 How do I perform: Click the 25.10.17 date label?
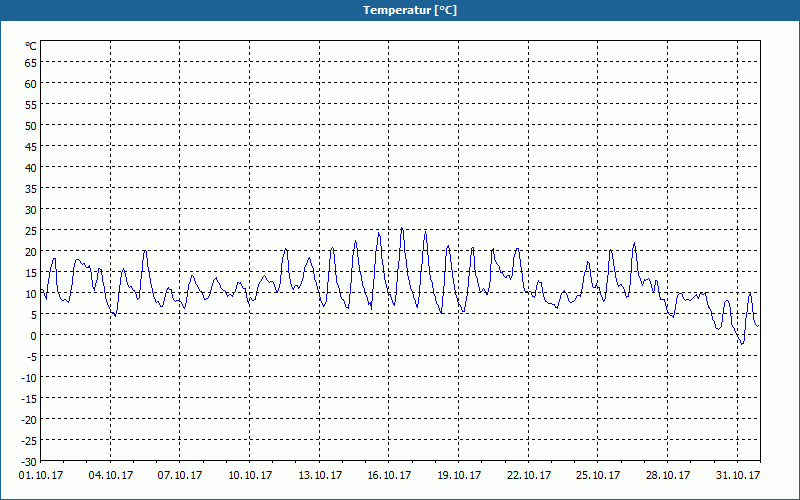pyautogui.click(x=597, y=476)
